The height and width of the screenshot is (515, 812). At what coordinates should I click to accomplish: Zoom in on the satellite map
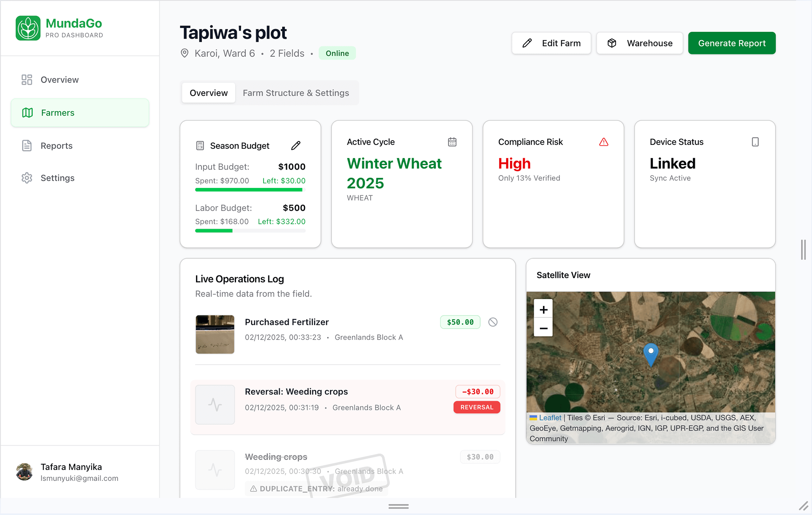coord(543,310)
